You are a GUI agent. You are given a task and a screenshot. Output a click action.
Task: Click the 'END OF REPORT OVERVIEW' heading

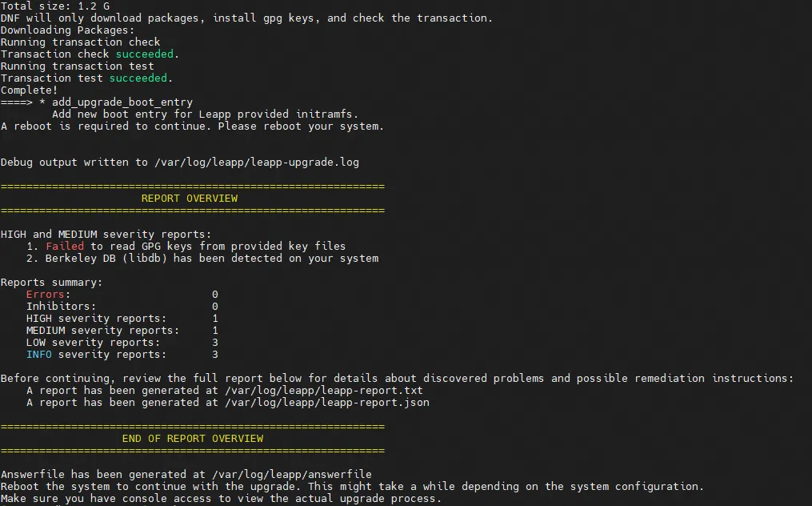[x=193, y=439]
